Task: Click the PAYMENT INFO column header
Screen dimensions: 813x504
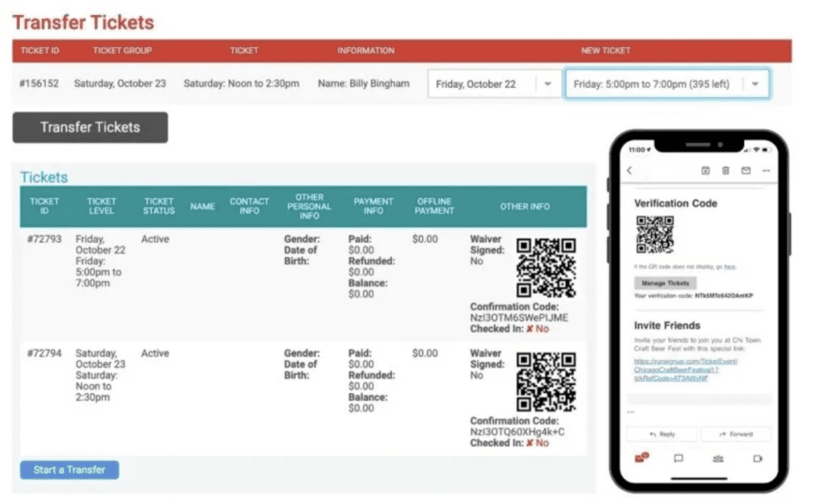Action: coord(373,206)
